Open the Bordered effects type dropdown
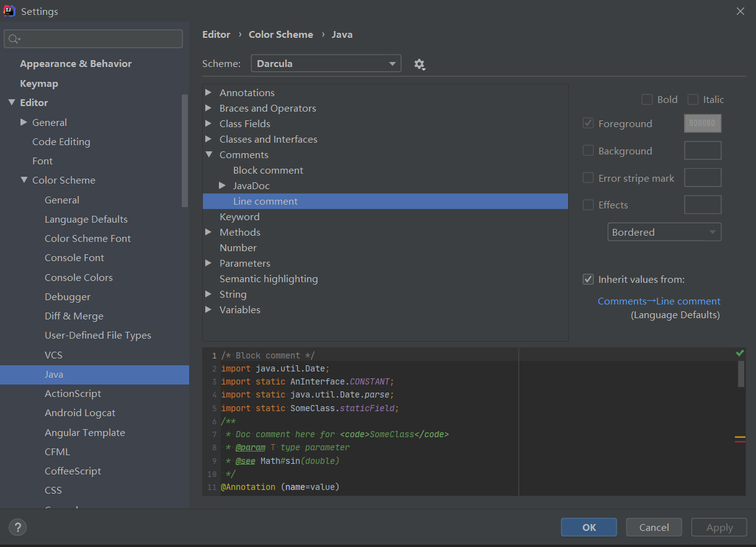Viewport: 756px width, 547px height. (664, 232)
